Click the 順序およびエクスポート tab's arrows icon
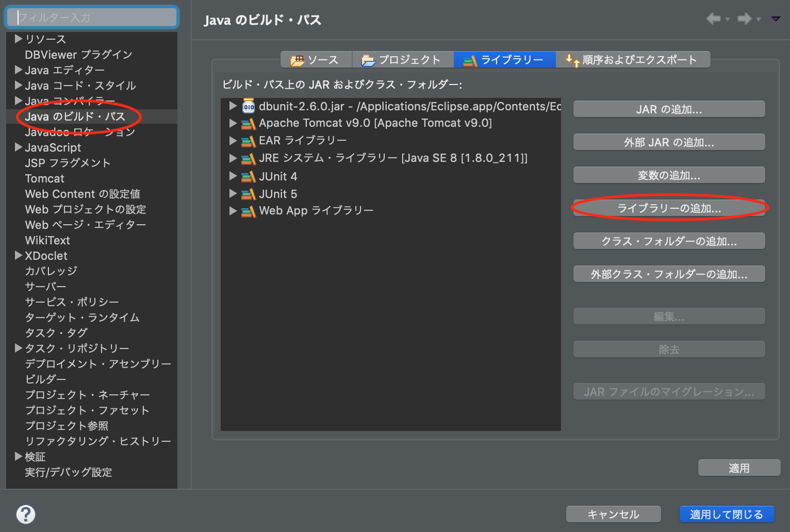 pos(572,61)
